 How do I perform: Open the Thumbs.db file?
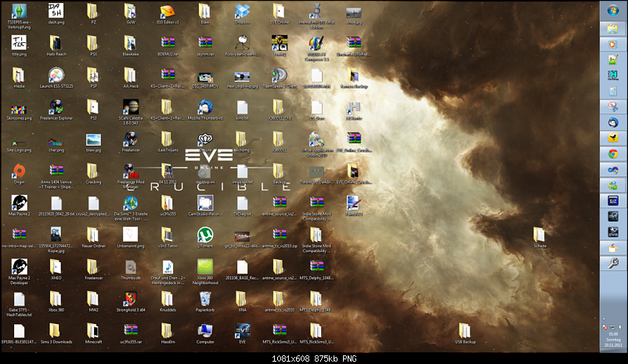point(131,269)
